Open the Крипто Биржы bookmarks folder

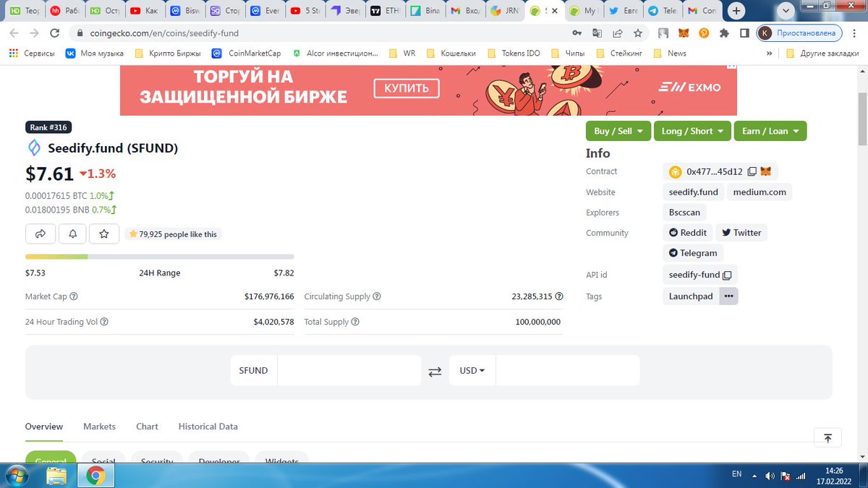pyautogui.click(x=168, y=53)
